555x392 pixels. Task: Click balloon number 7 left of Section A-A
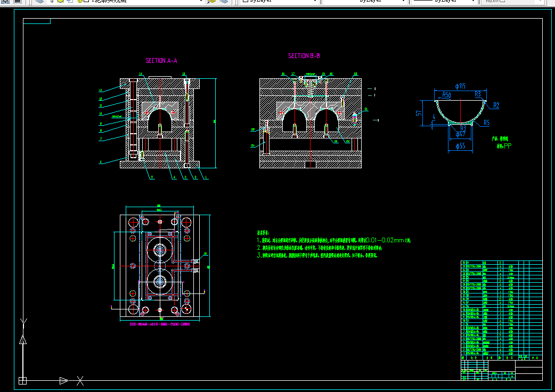coord(101,138)
